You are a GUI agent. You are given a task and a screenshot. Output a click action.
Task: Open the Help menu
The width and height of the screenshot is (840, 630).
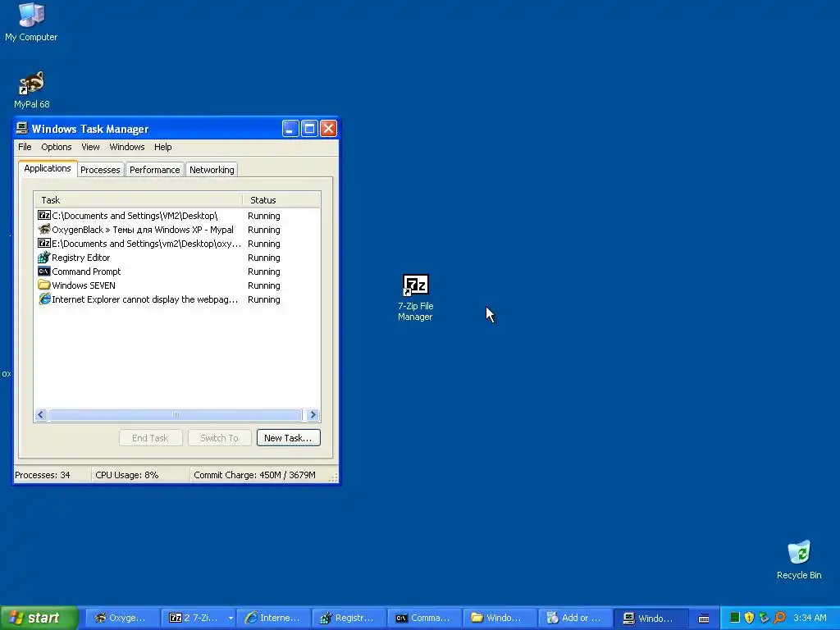[163, 147]
